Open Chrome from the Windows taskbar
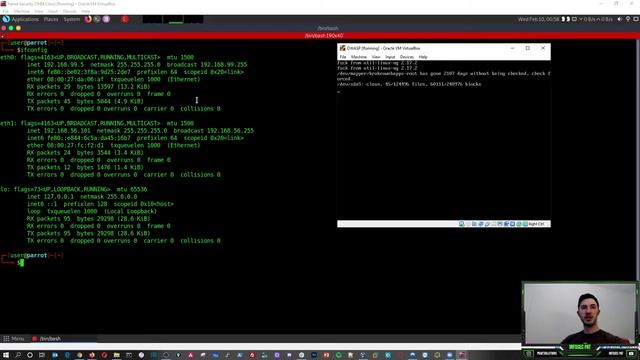 pyautogui.click(x=80, y=355)
